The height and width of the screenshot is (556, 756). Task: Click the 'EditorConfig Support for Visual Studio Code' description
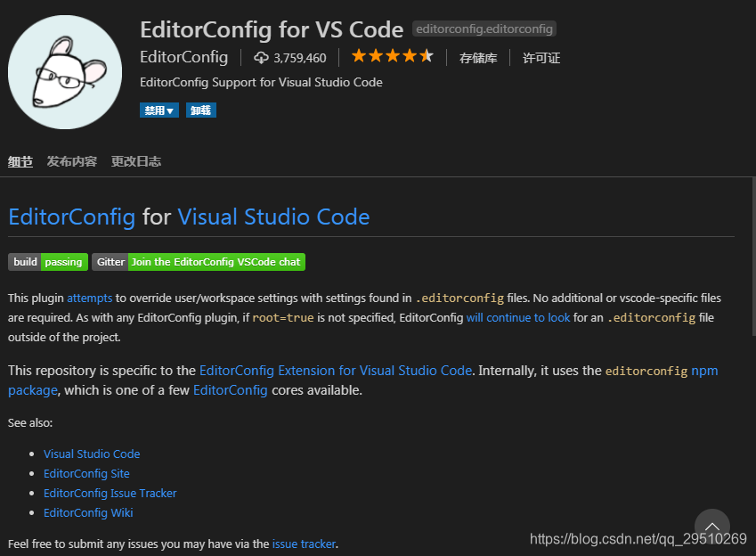click(261, 83)
